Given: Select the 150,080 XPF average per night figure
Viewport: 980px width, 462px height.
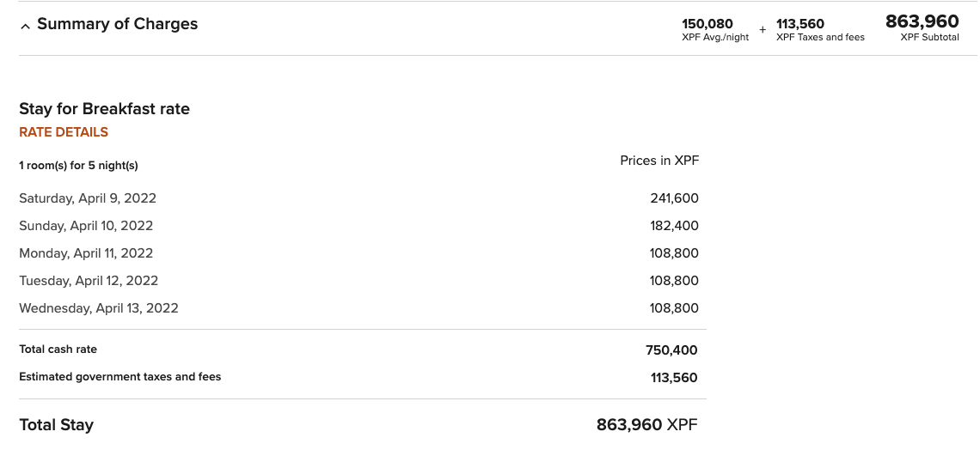Looking at the screenshot, I should 707,24.
